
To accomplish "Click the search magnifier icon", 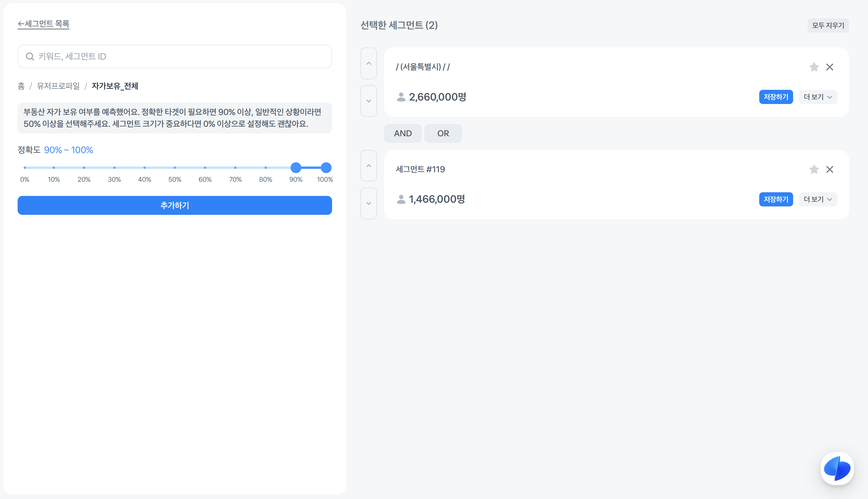I will pos(30,56).
